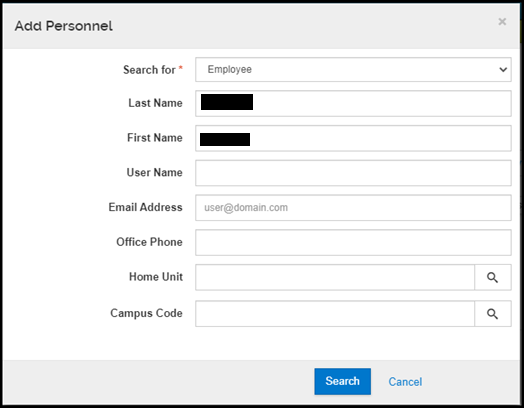
Task: Focus the User Name text box
Action: (353, 173)
